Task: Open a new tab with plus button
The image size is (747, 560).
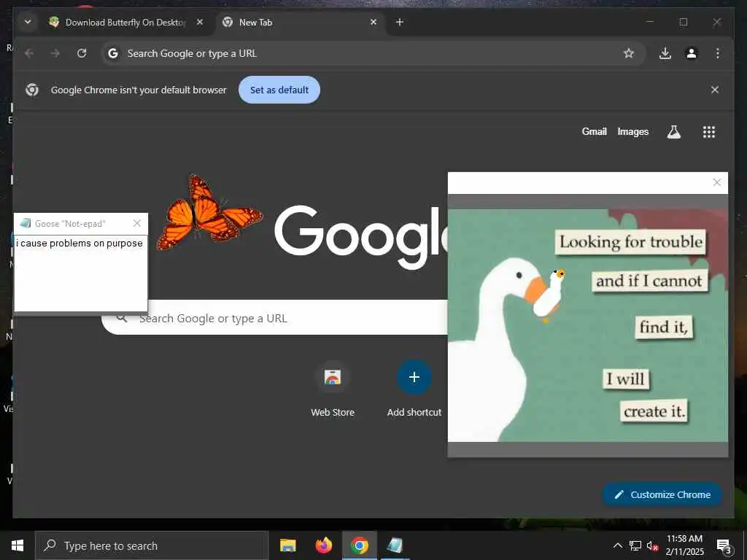Action: point(400,22)
